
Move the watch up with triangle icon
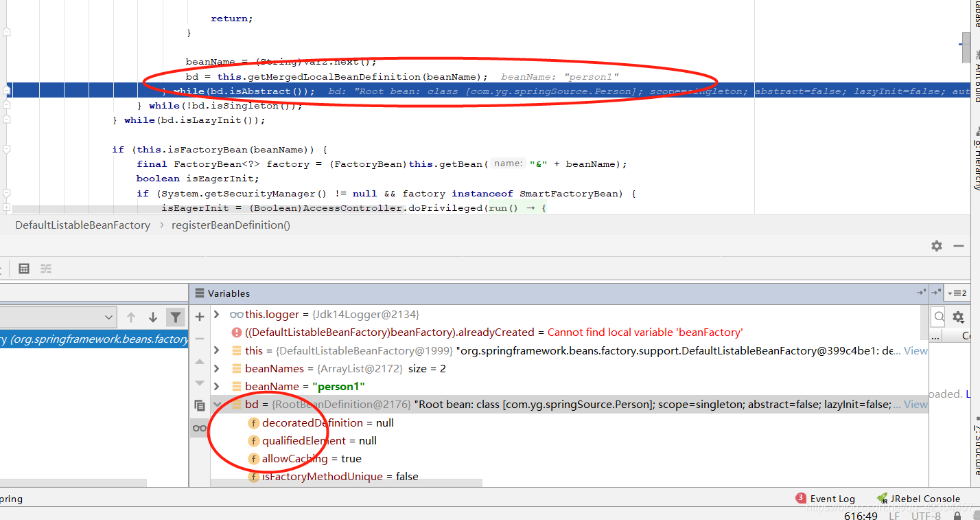point(200,361)
